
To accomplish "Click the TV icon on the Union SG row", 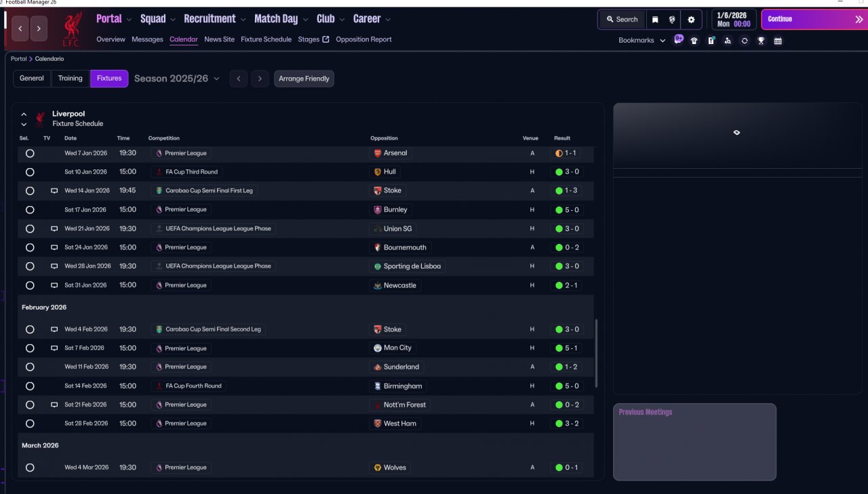I will pos(54,229).
